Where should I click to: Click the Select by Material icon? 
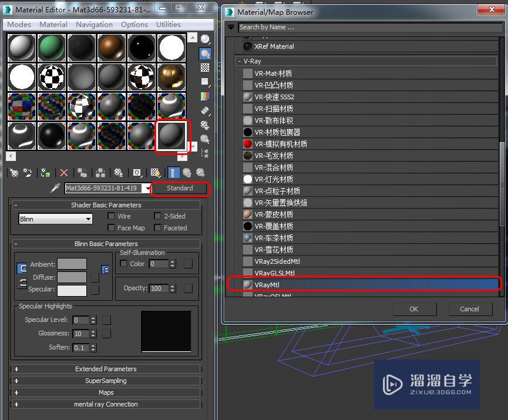pyautogui.click(x=205, y=139)
